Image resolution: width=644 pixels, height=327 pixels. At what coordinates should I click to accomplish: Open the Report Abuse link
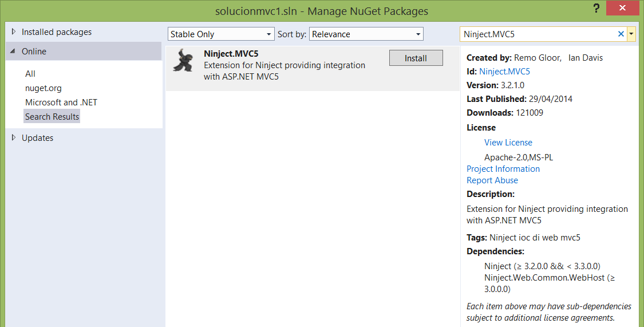[492, 180]
